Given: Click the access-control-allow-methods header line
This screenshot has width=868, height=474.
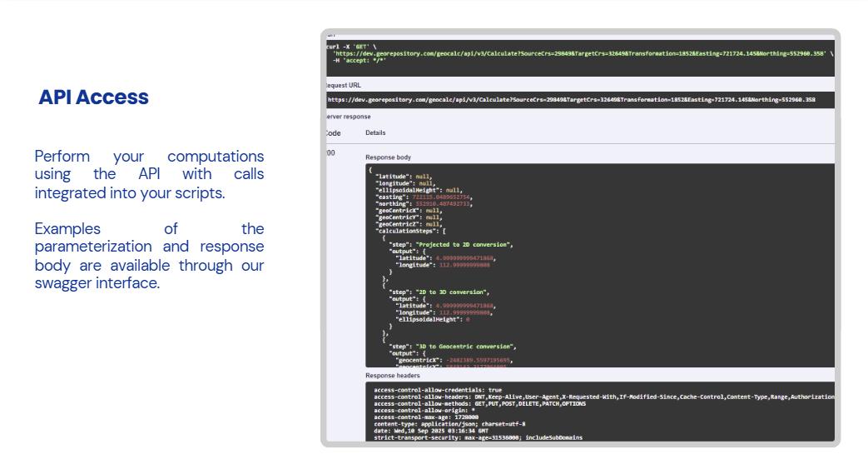Looking at the screenshot, I should coord(480,403).
